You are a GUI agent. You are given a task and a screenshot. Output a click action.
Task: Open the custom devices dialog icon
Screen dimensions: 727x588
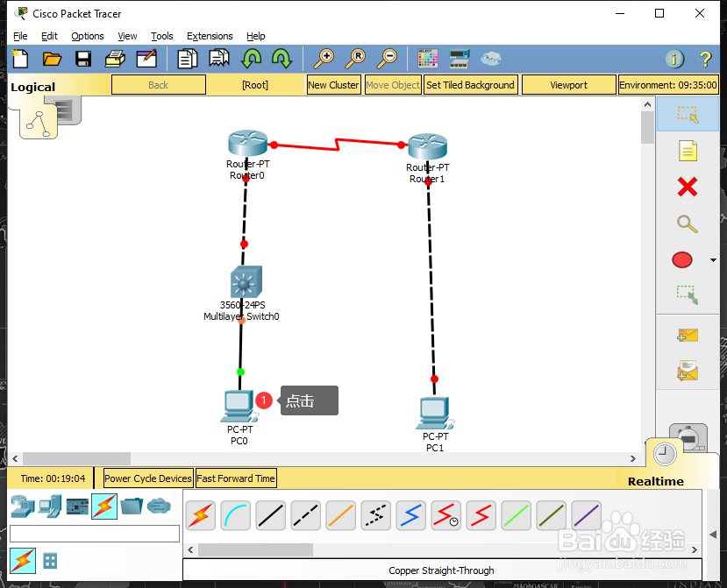coord(460,59)
